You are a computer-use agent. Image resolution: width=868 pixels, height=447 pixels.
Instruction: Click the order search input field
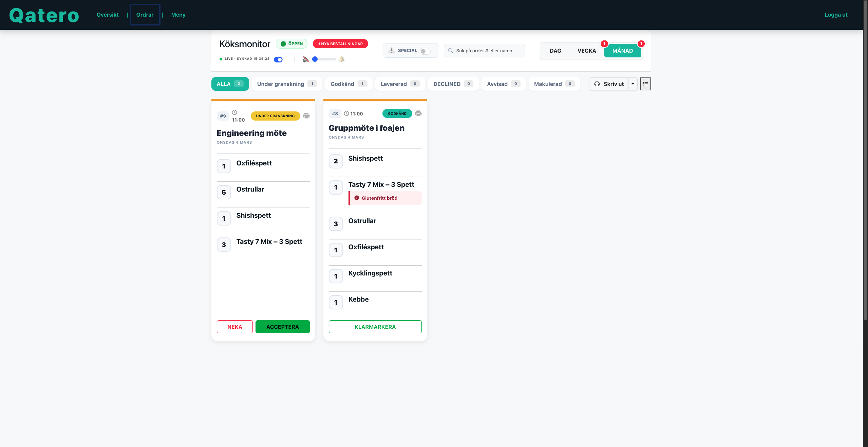(488, 51)
